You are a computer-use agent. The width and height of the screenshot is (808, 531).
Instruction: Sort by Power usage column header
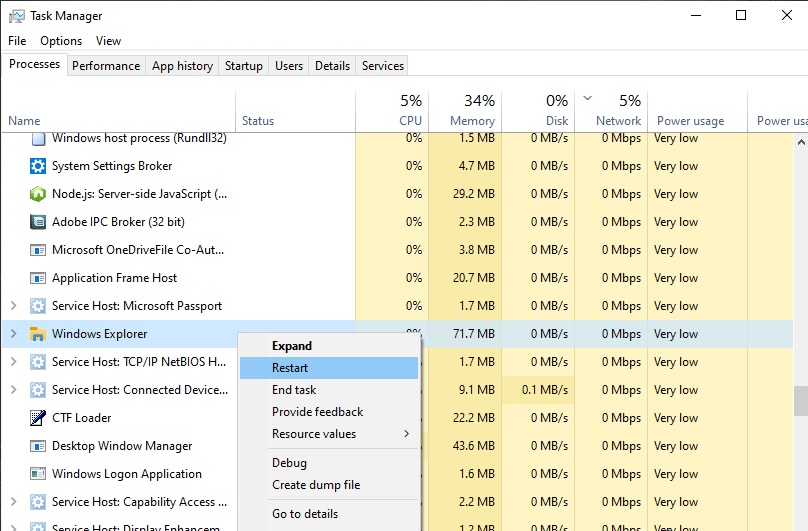[697, 112]
